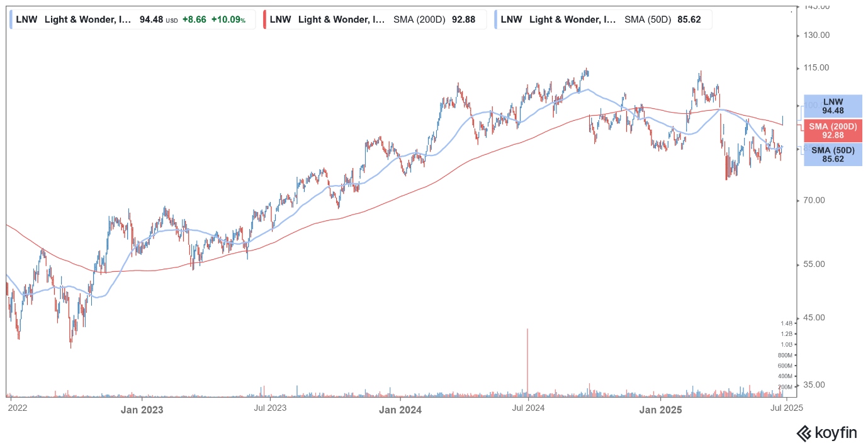Click the Jul 2024 date axis label
868x448 pixels.
pos(528,410)
